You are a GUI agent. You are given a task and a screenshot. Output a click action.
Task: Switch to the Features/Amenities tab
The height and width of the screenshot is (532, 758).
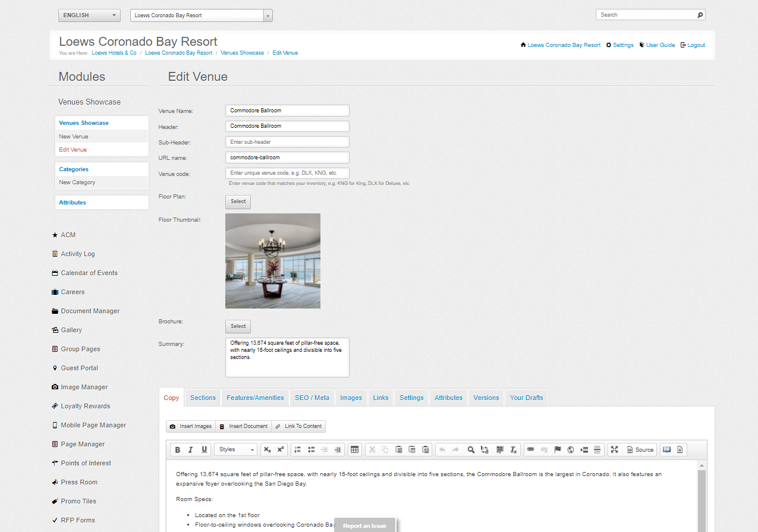pos(255,398)
